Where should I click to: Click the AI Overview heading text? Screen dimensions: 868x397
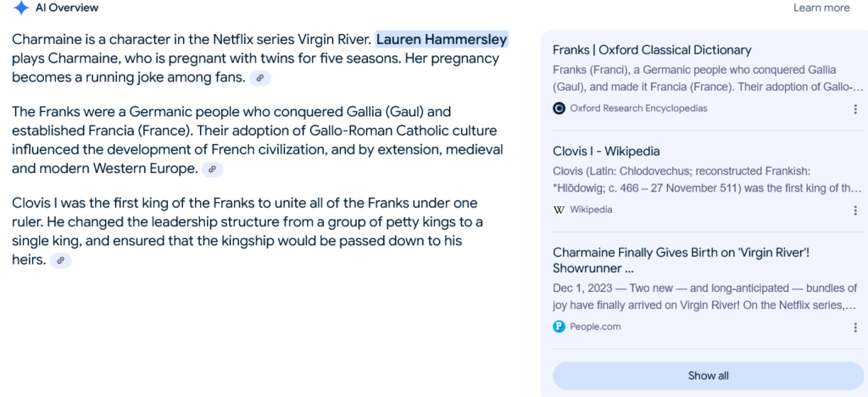point(68,8)
